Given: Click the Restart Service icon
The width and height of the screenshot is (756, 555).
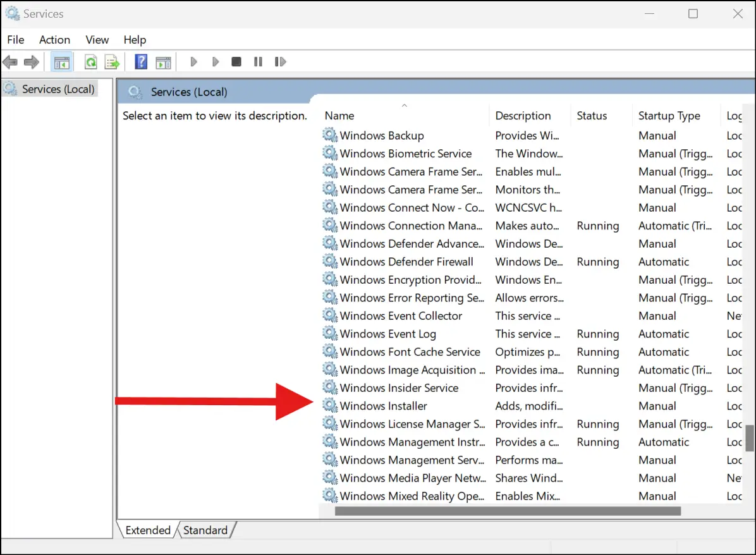Looking at the screenshot, I should coord(280,61).
